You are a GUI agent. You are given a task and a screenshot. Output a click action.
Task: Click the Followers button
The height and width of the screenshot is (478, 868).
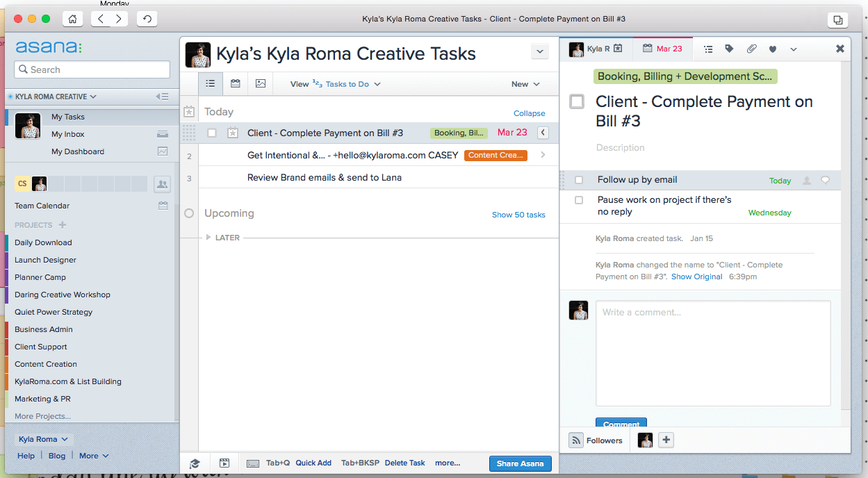[x=597, y=440]
